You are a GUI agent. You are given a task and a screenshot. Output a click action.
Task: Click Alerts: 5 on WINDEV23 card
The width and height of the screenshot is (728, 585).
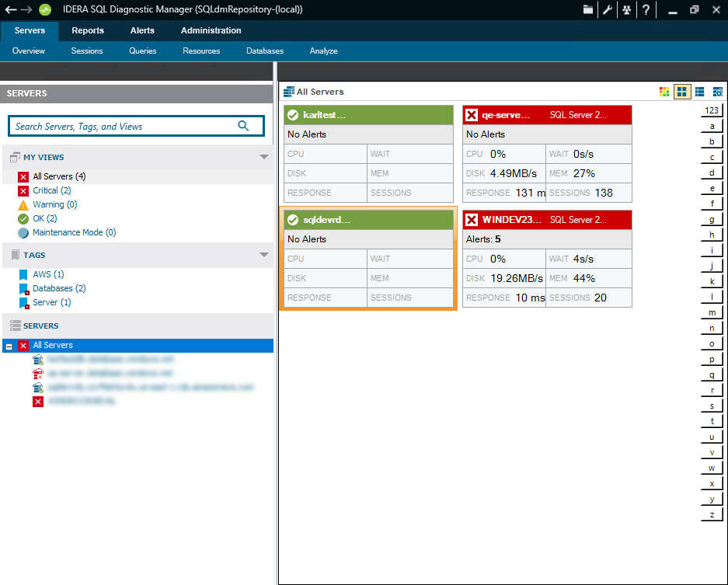point(483,239)
